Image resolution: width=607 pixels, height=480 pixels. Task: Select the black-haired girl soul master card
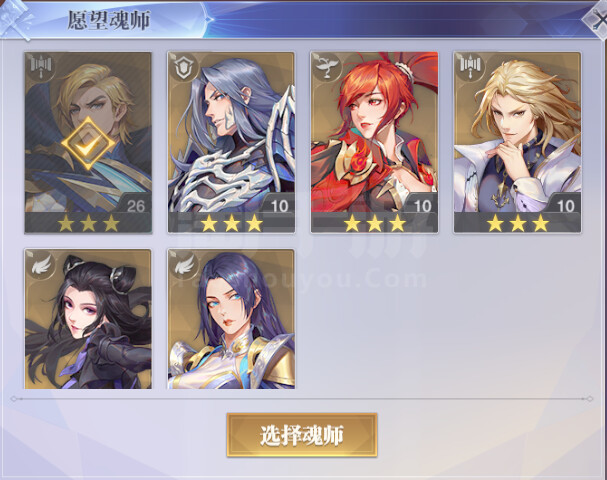[x=88, y=319]
